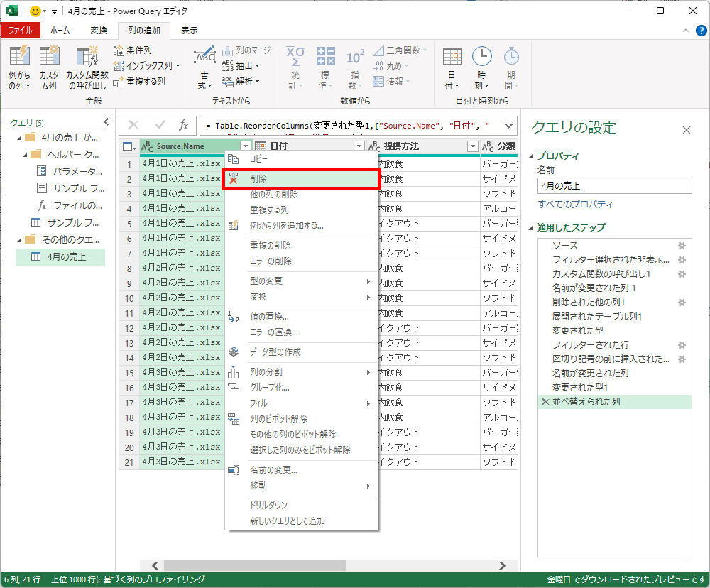Image resolution: width=710 pixels, height=588 pixels.
Task: Choose 名前の変更 from context menu
Action: tap(273, 470)
